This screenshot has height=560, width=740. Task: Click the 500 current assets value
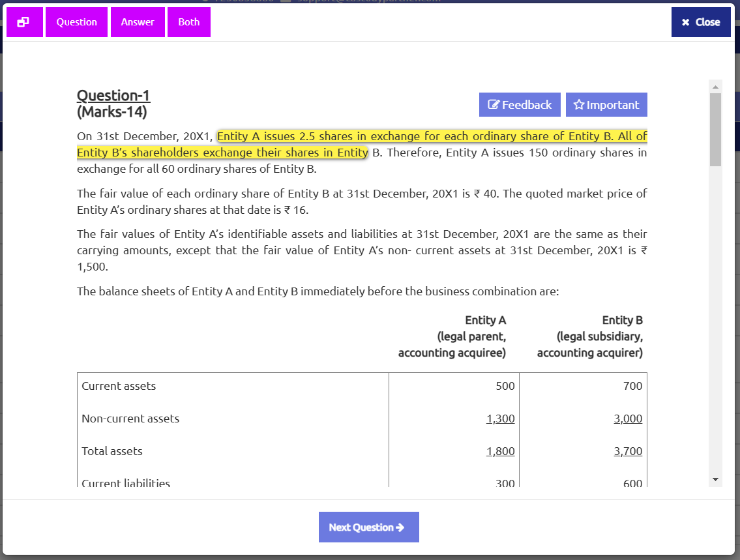[x=505, y=386]
